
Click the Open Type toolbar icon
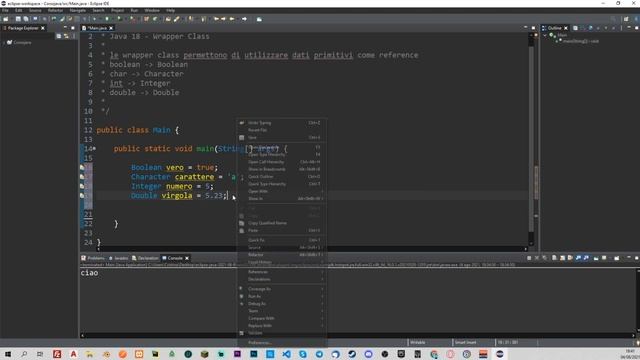pos(168,19)
